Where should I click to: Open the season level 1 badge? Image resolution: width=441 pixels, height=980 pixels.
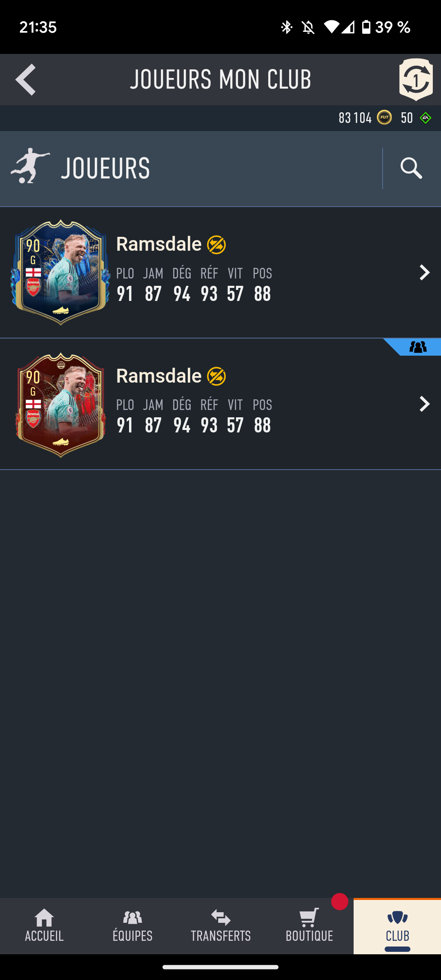416,80
